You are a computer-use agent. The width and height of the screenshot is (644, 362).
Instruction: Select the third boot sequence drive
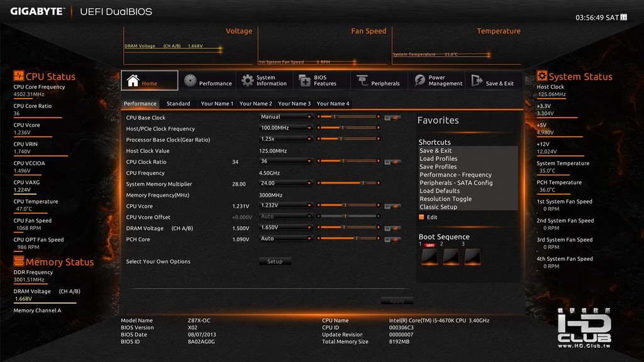click(x=472, y=256)
